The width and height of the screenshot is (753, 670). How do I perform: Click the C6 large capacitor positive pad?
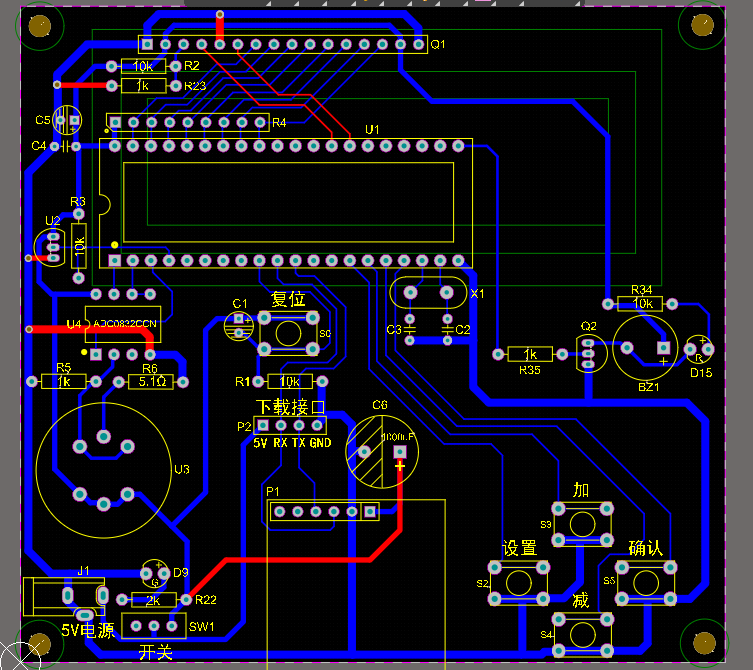coord(400,452)
